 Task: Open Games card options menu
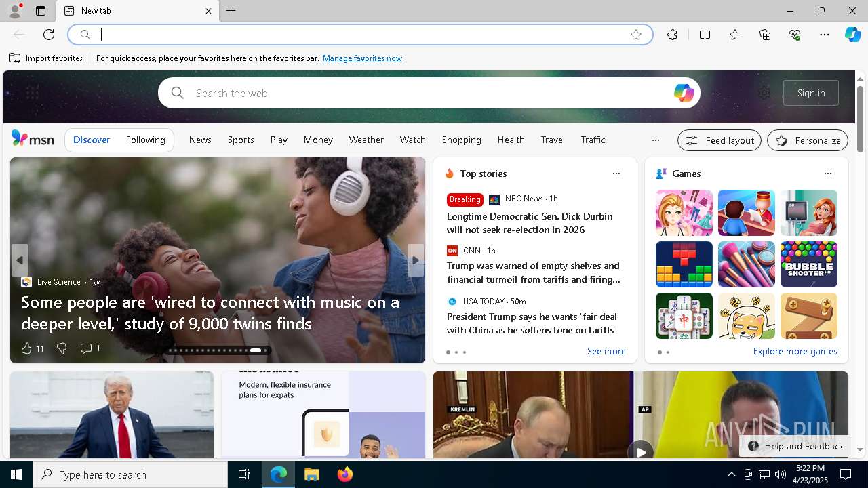pos(827,174)
